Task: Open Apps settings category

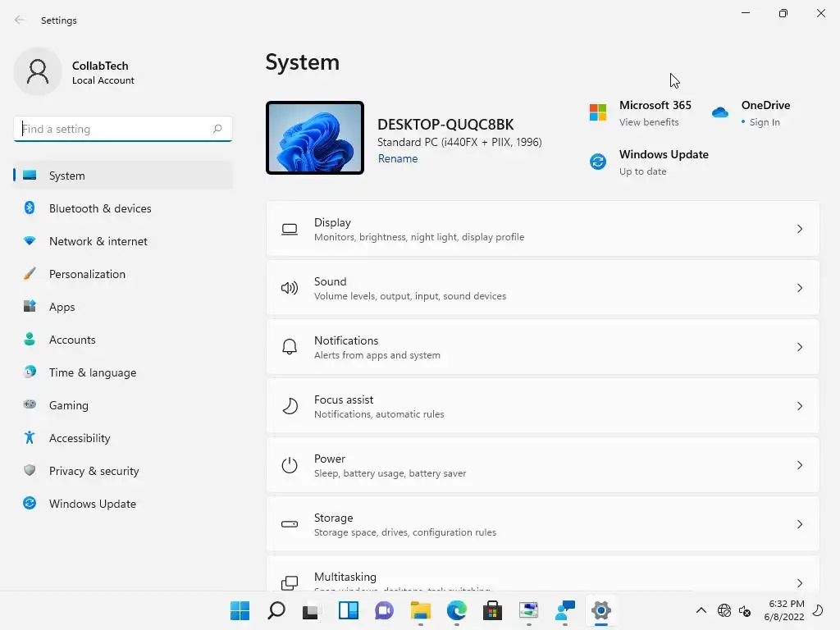Action: tap(123, 307)
